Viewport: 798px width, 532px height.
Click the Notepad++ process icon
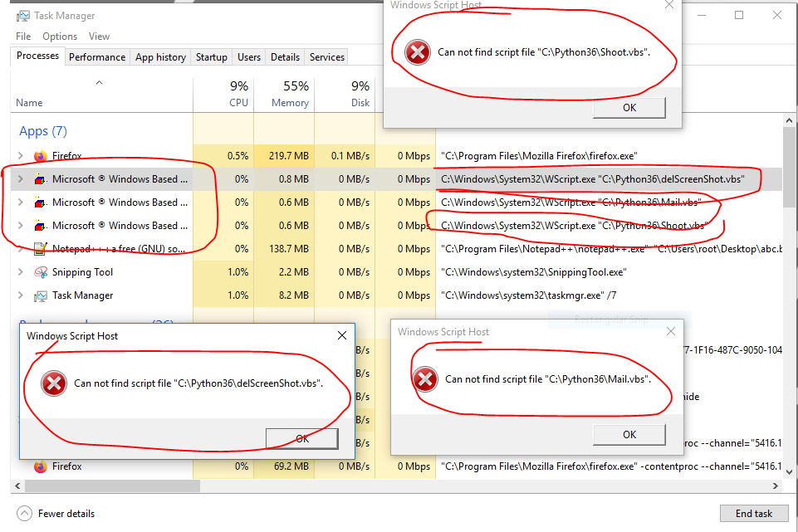[x=40, y=249]
